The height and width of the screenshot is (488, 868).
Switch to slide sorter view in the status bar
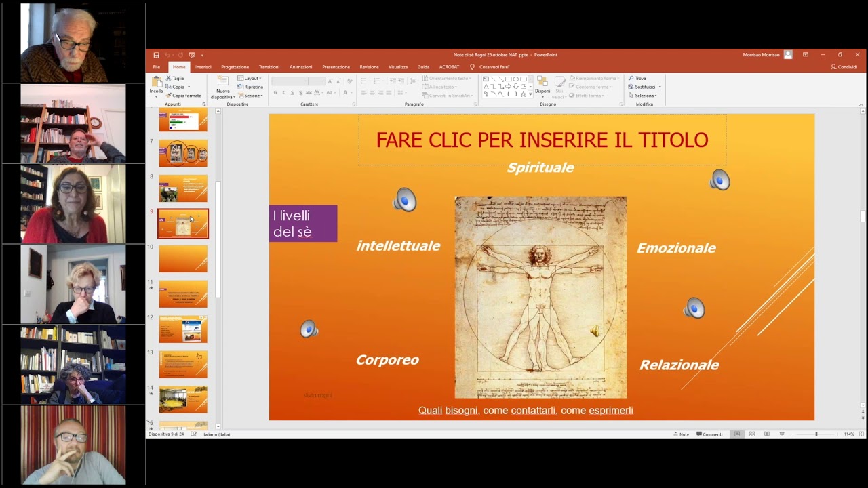[x=752, y=434]
